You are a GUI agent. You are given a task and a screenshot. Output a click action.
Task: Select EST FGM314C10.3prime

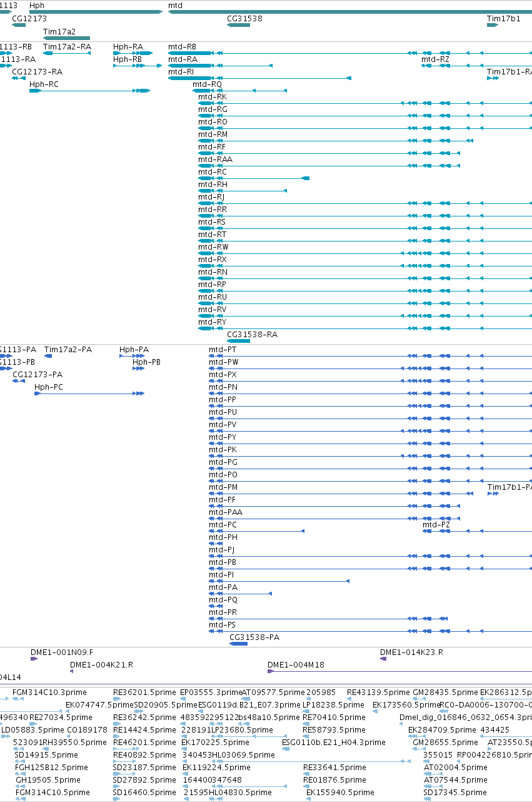(x=49, y=693)
